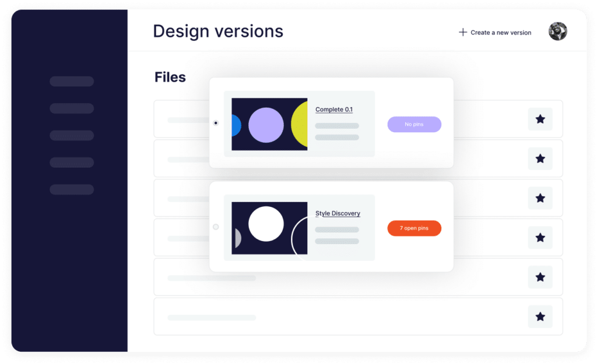Click the star on the third file row
This screenshot has height=364, width=597.
540,198
